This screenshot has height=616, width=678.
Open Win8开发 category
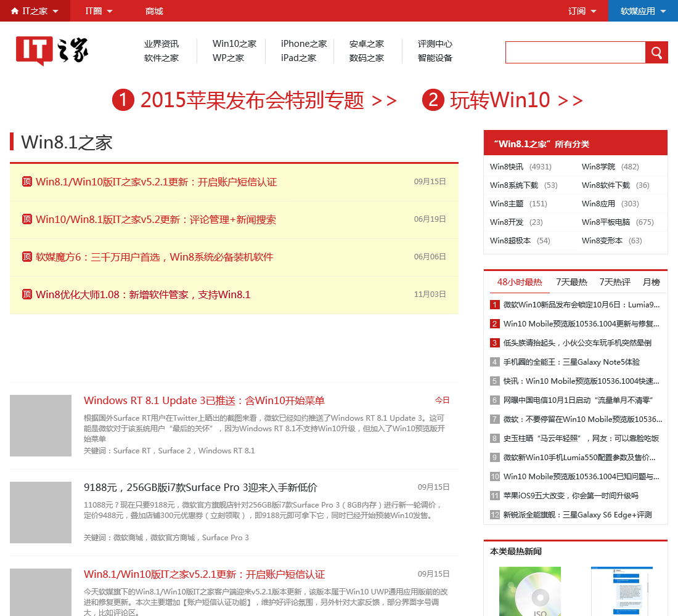(506, 222)
